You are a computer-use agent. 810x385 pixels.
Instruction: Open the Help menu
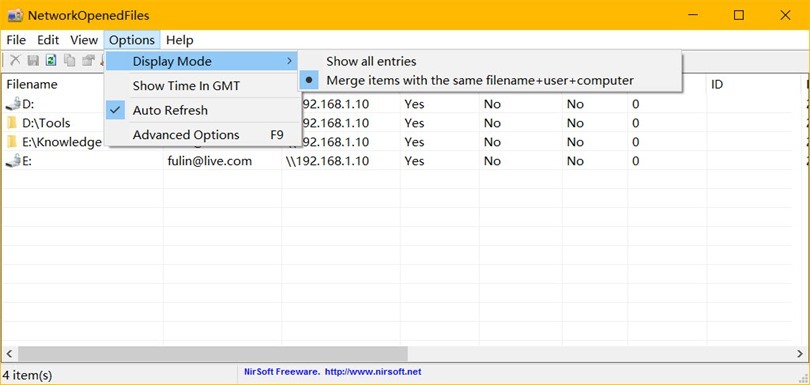point(180,40)
